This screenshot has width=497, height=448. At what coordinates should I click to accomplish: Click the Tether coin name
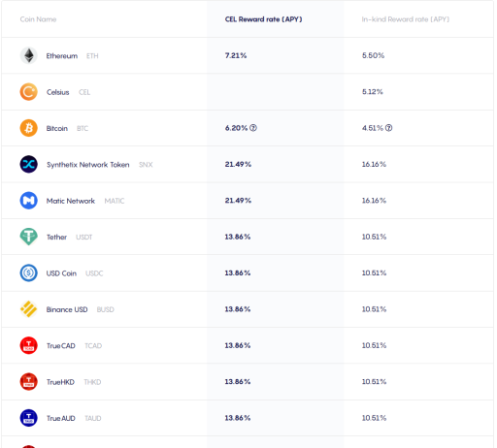(56, 237)
